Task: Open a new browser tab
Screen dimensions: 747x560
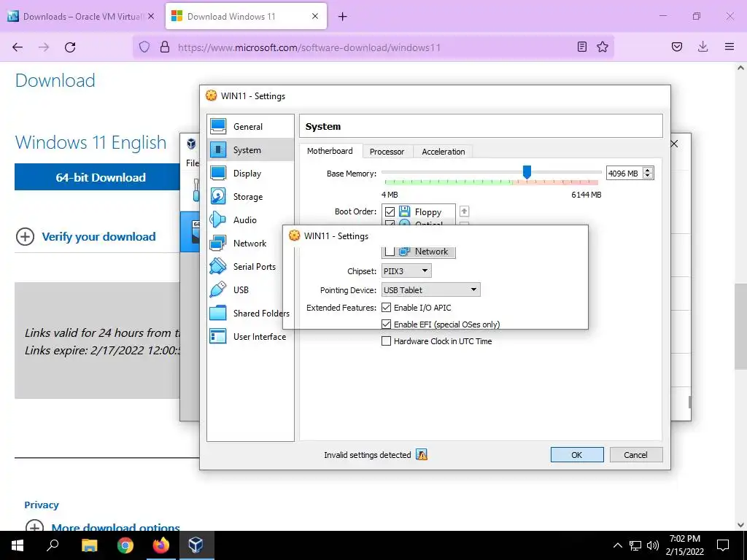Action: pos(342,17)
